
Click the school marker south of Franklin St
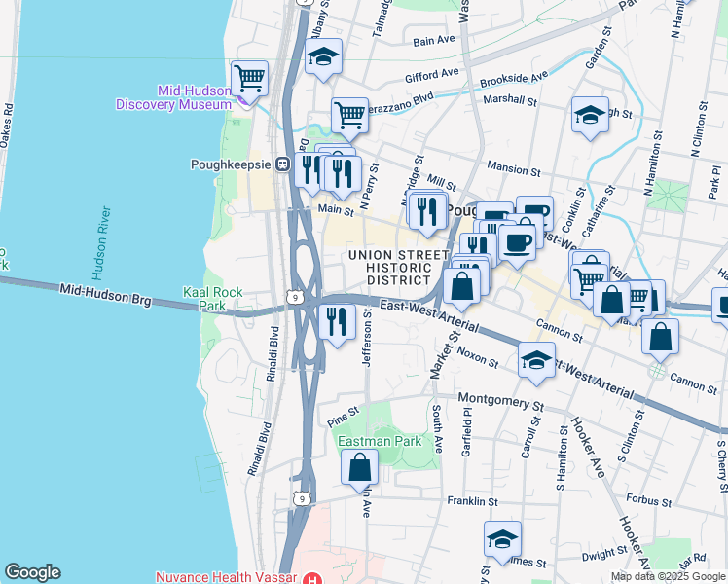pyautogui.click(x=502, y=540)
